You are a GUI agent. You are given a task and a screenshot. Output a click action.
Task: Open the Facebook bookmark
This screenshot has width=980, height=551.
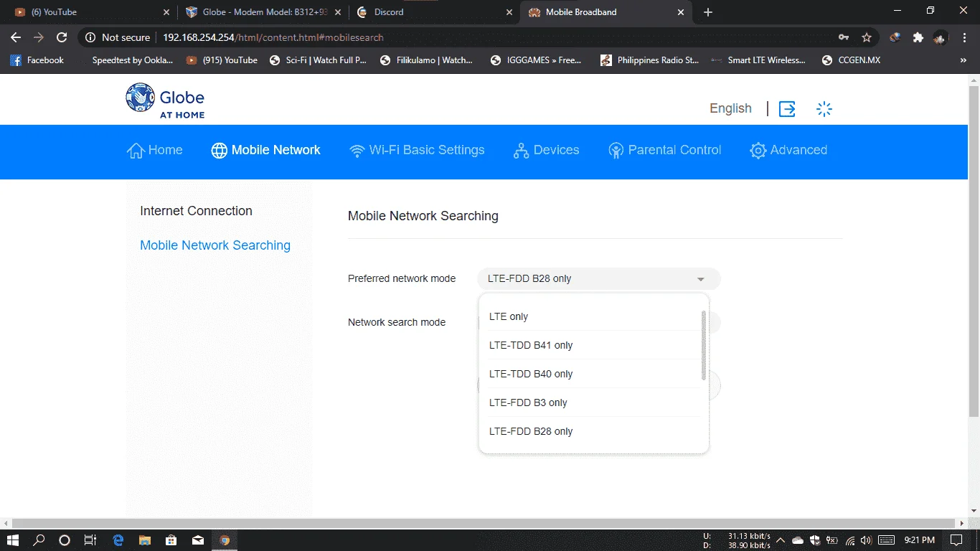click(x=37, y=60)
